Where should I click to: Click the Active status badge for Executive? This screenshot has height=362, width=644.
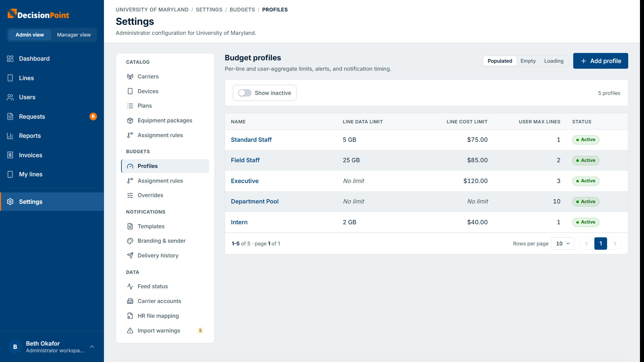click(586, 181)
